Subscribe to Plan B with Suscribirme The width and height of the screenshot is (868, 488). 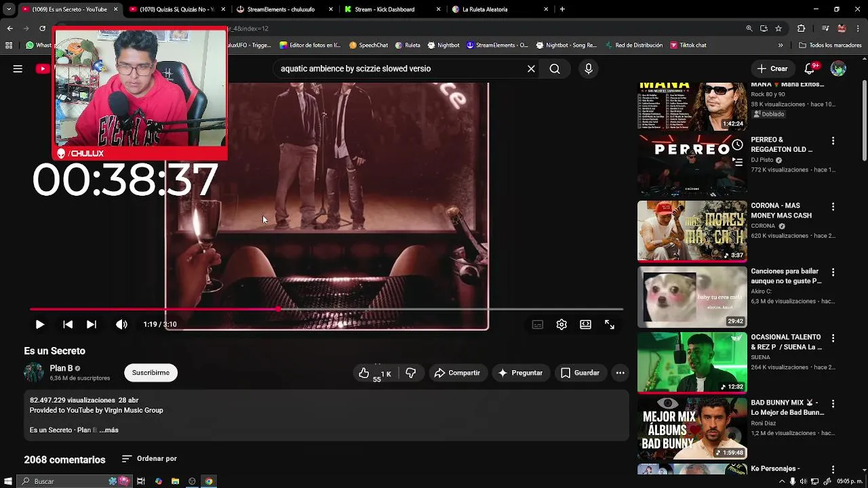coord(151,373)
